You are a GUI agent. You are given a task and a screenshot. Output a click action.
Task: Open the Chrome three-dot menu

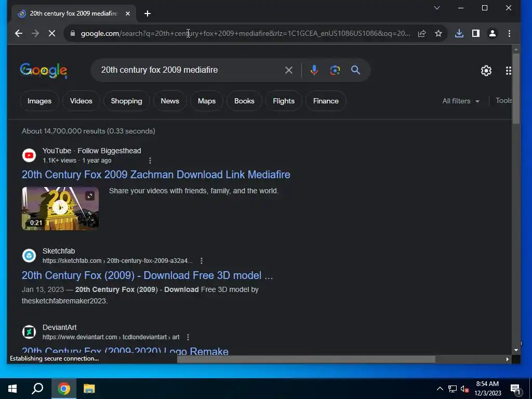pos(509,33)
